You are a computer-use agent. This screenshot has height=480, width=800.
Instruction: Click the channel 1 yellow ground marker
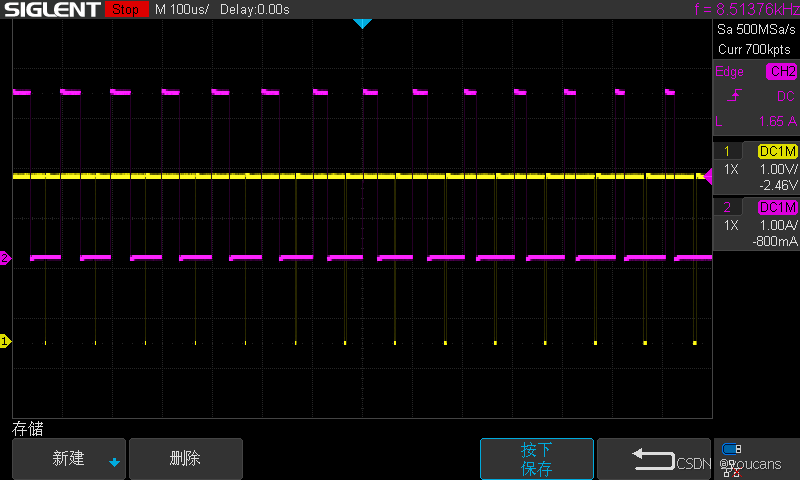(x=5, y=341)
